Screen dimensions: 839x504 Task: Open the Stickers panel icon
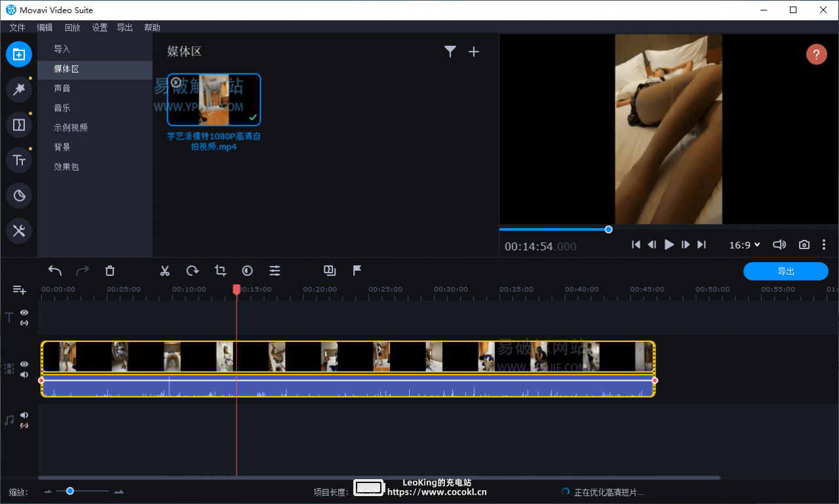tap(19, 195)
